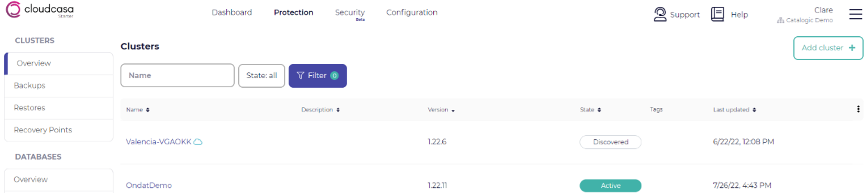Screen dimensions: 868x194
Task: Click the Catalogic Demo organization icon
Action: pos(780,20)
